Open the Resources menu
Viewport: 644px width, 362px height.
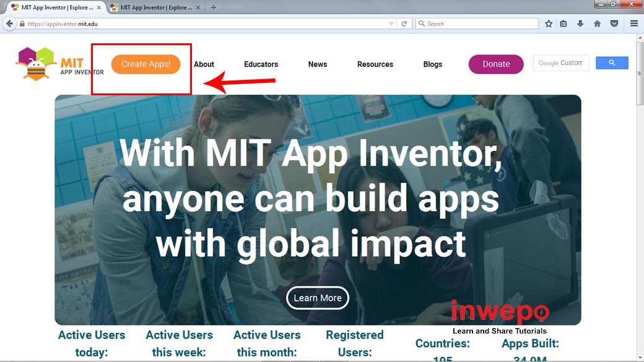(x=375, y=64)
